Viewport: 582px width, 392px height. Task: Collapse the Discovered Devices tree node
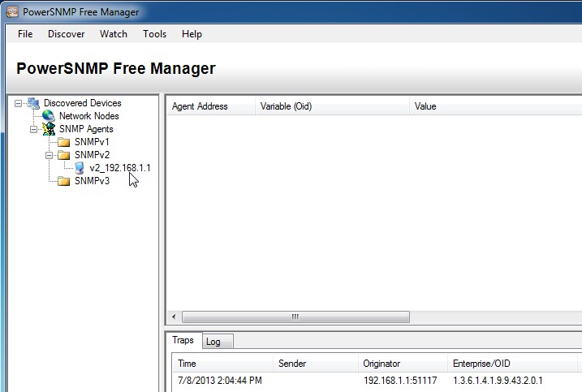click(18, 103)
